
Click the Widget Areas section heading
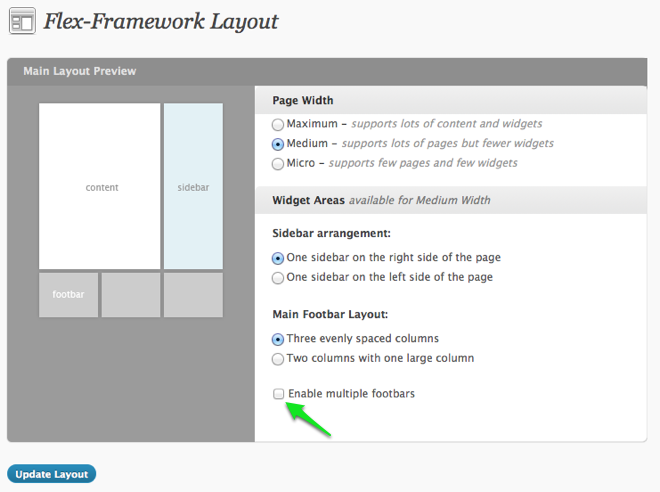point(308,200)
